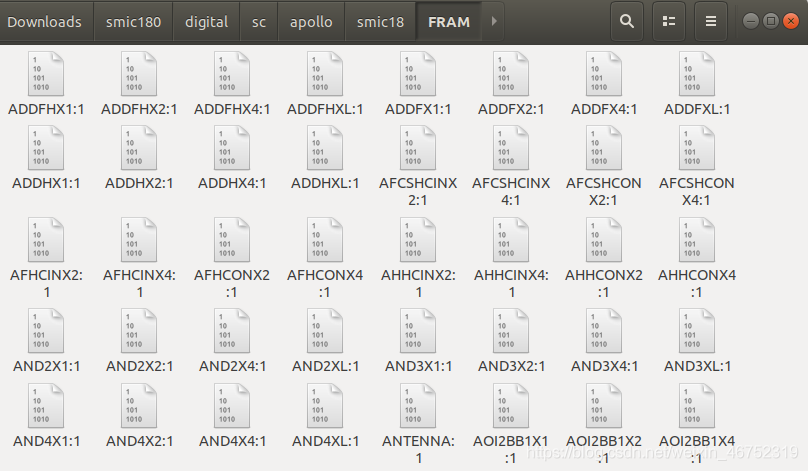Select the AHHCONX2:1 file icon

[604, 240]
